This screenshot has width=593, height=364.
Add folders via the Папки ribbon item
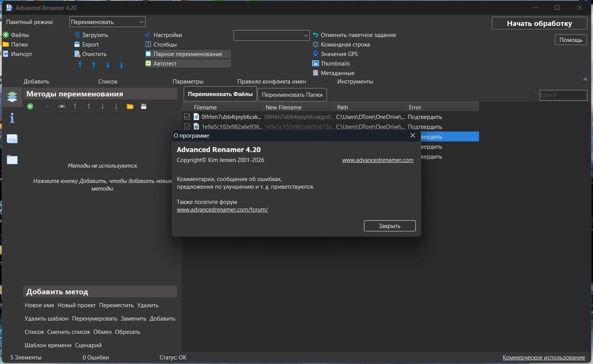15,45
